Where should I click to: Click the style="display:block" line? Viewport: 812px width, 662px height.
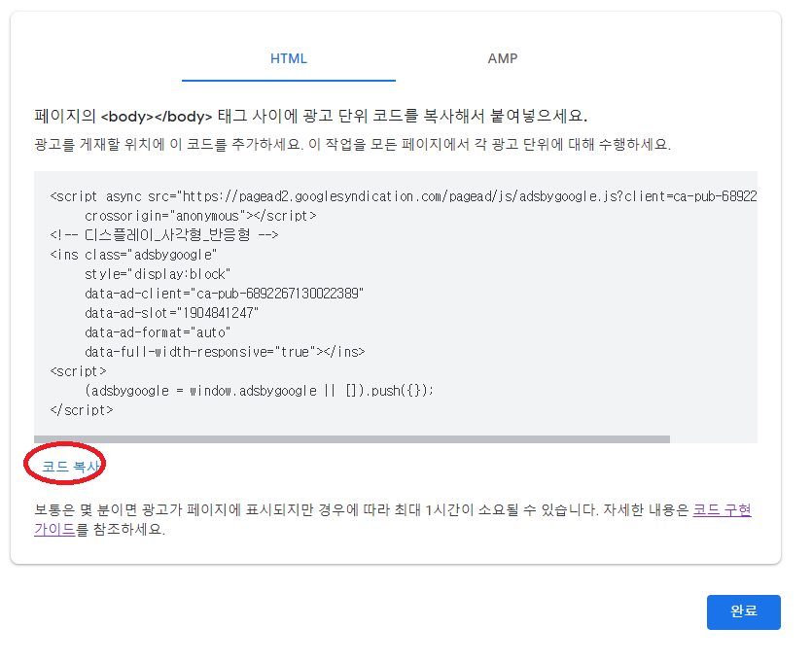158,274
